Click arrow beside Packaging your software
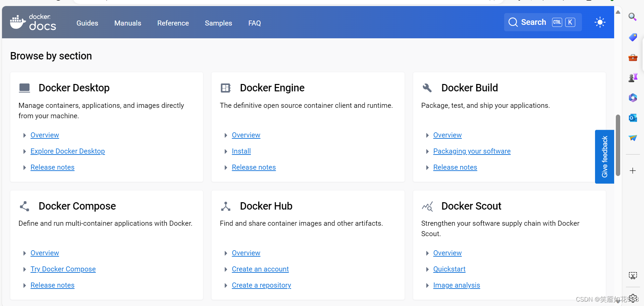 point(427,151)
